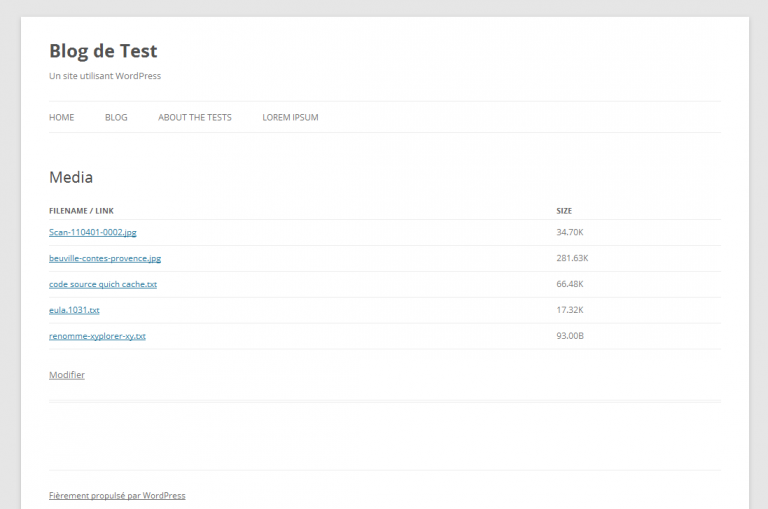768x509 pixels.
Task: Click the Modifier edit link
Action: (67, 375)
